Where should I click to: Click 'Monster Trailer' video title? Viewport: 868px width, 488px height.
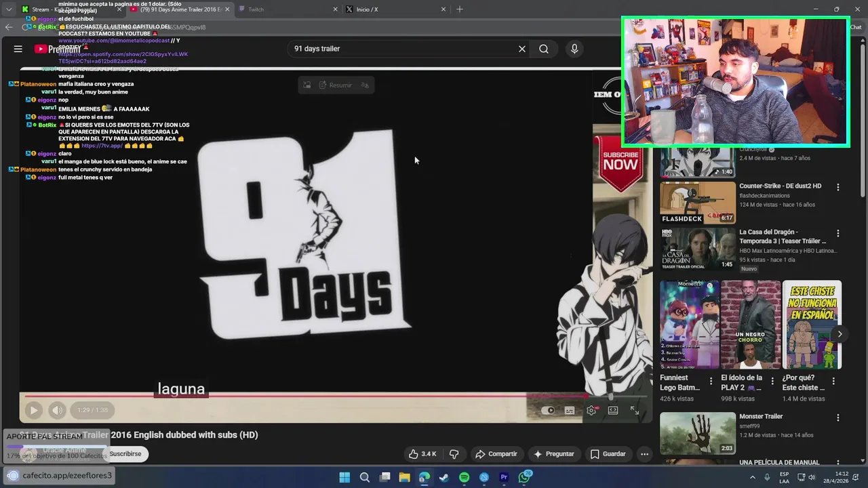761,417
